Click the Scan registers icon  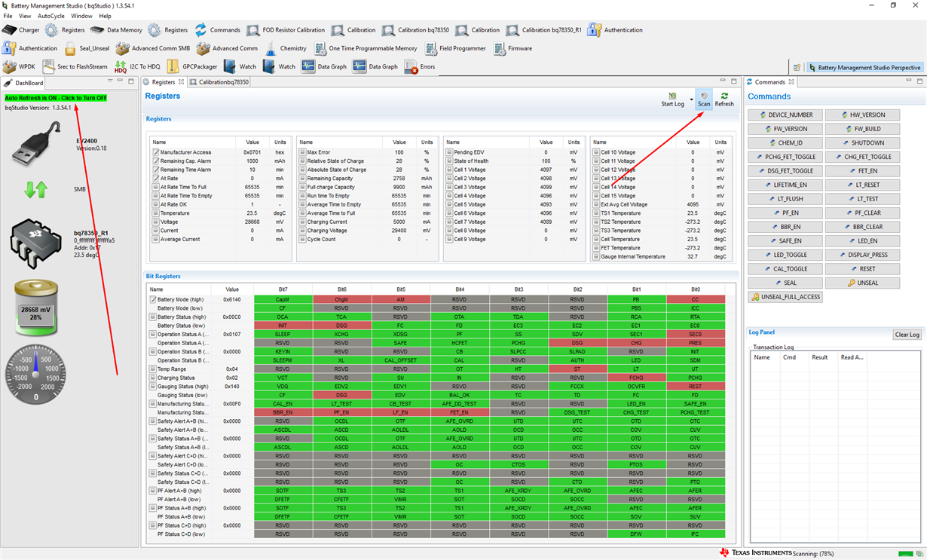pos(704,99)
